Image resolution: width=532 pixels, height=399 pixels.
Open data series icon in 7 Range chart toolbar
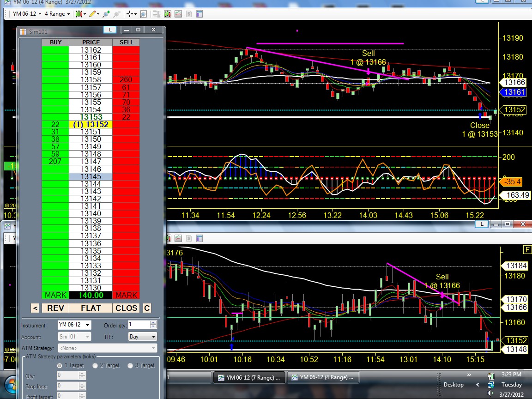tap(169, 238)
